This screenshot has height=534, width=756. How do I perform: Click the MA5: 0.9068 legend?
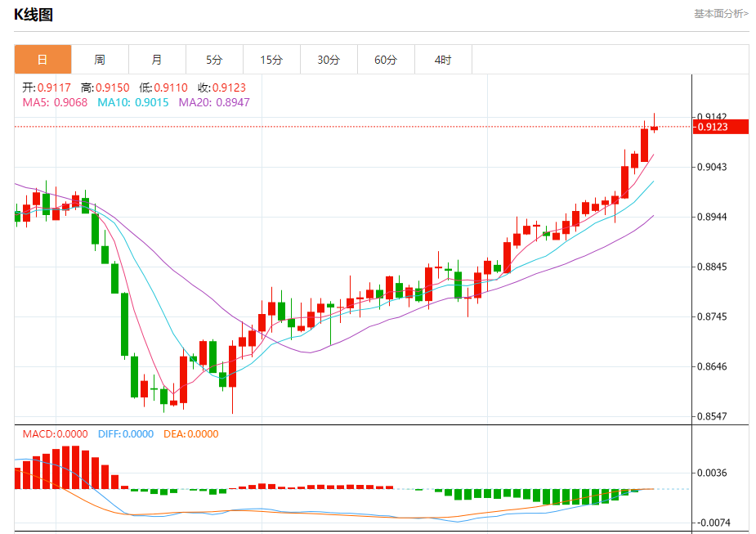[55, 102]
